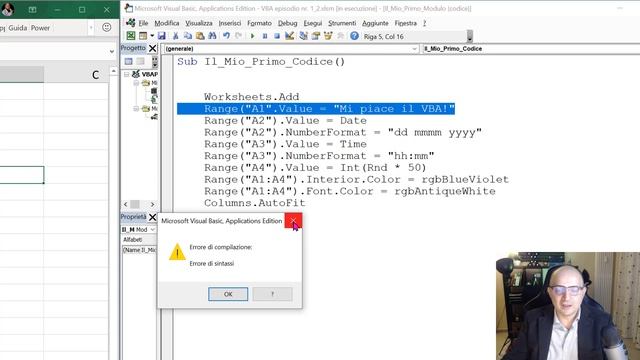Image resolution: width=640 pixels, height=360 pixels.
Task: Open the Esegui menu
Action: 313,23
